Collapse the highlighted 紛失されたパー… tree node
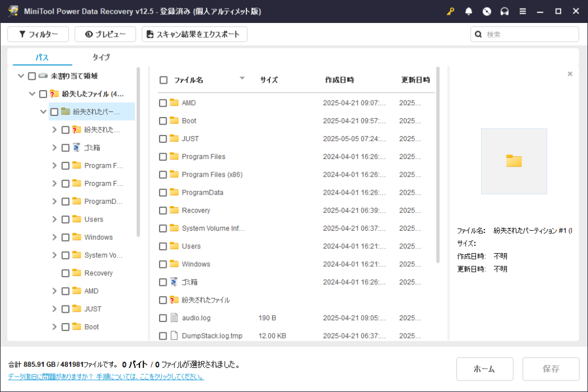 44,112
